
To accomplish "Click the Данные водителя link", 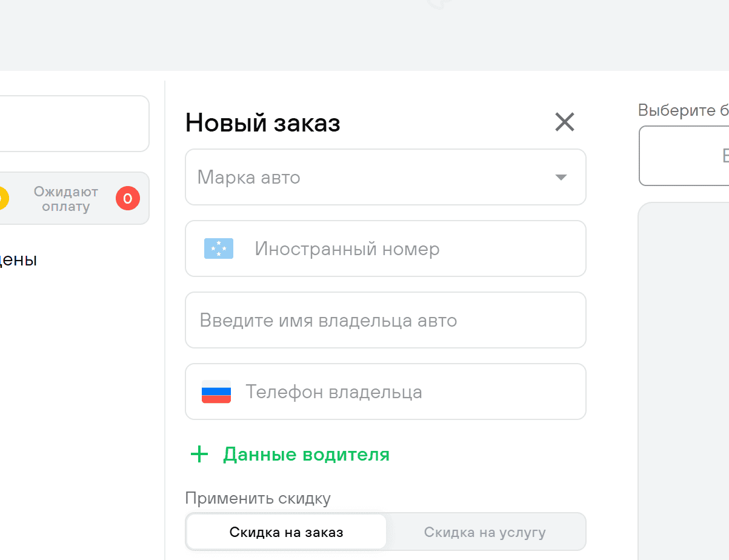I will (x=306, y=454).
